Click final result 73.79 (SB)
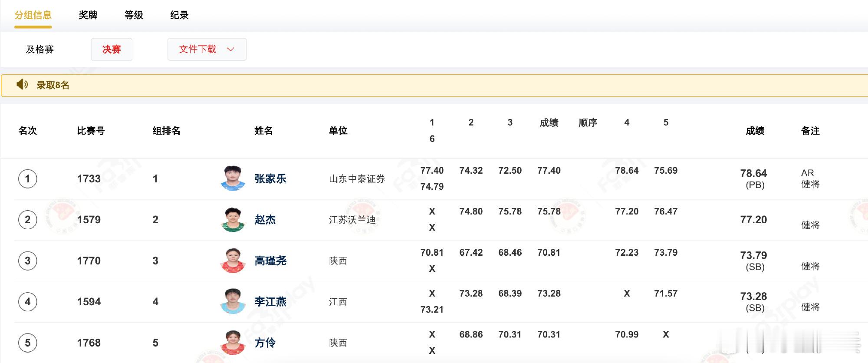The width and height of the screenshot is (868, 363). coord(754,261)
